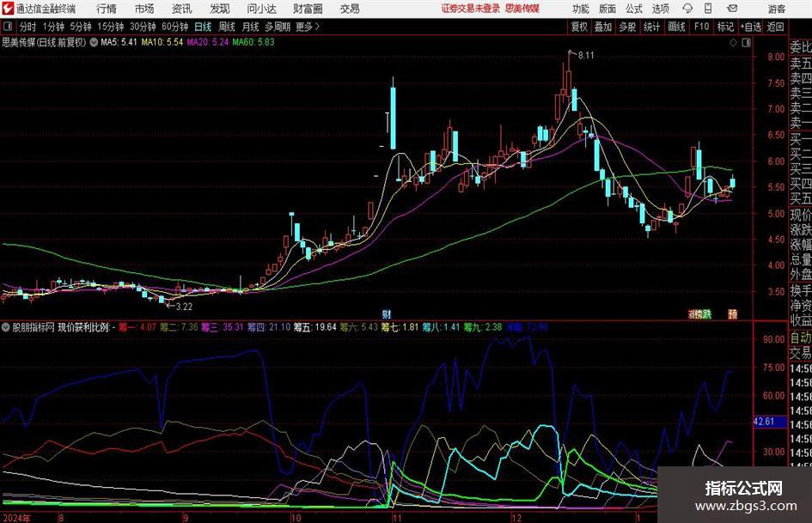The height and width of the screenshot is (523, 812).
Task: Click 思美传媒 stock name in title bar
Action: pos(522,9)
